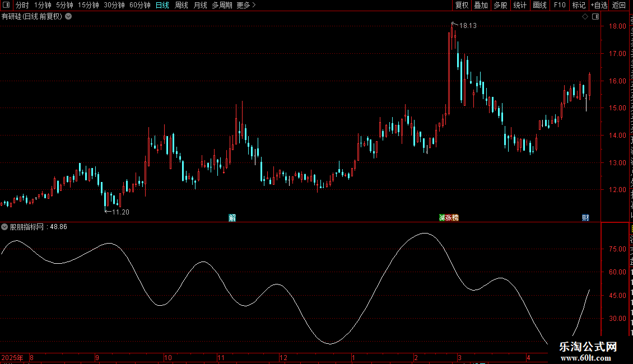Open the 多周期 multi-period view

click(x=222, y=5)
